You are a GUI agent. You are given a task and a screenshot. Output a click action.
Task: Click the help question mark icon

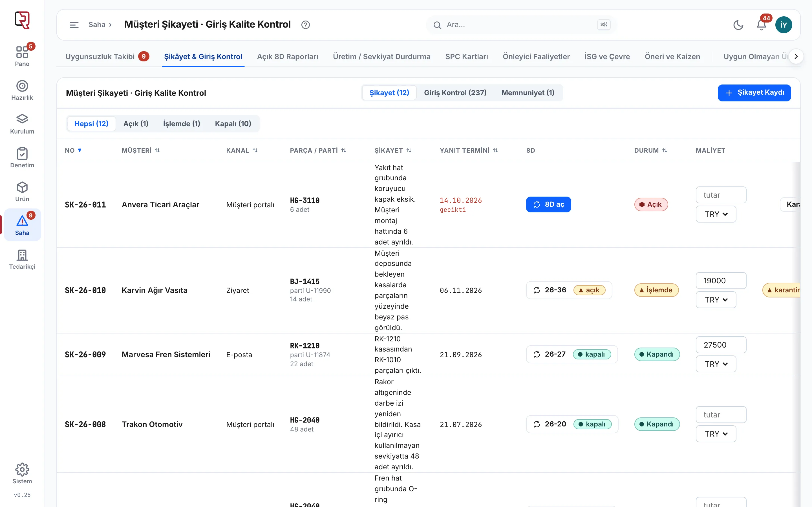pos(305,25)
